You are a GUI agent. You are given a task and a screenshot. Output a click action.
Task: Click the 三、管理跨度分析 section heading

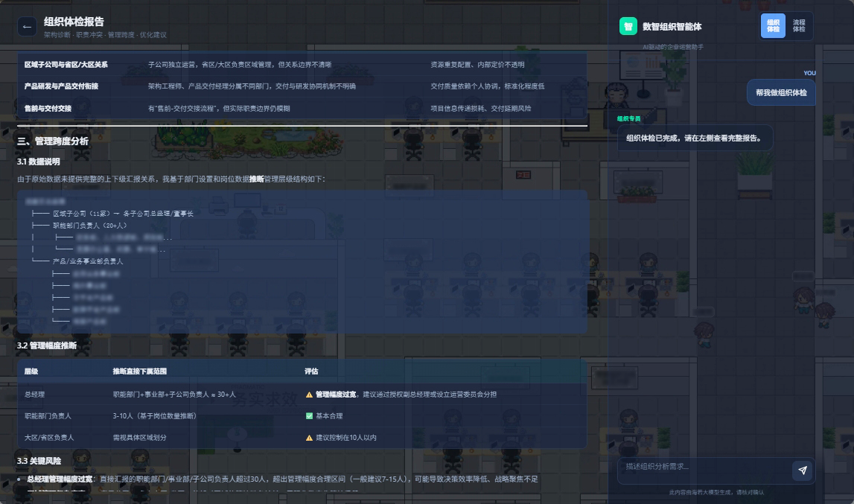tap(53, 141)
